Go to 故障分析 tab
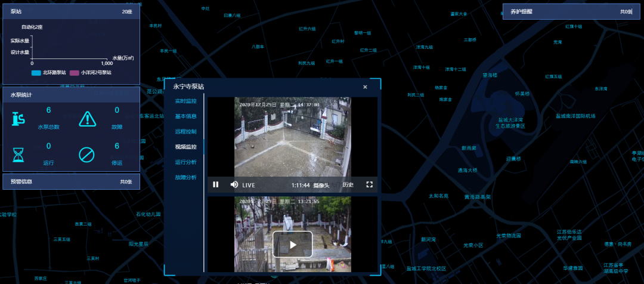This screenshot has height=284, width=644. (185, 177)
